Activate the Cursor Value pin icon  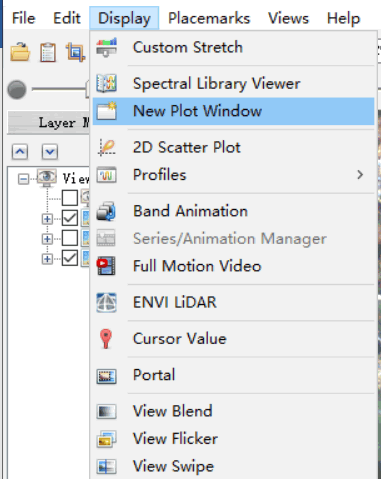coord(106,339)
